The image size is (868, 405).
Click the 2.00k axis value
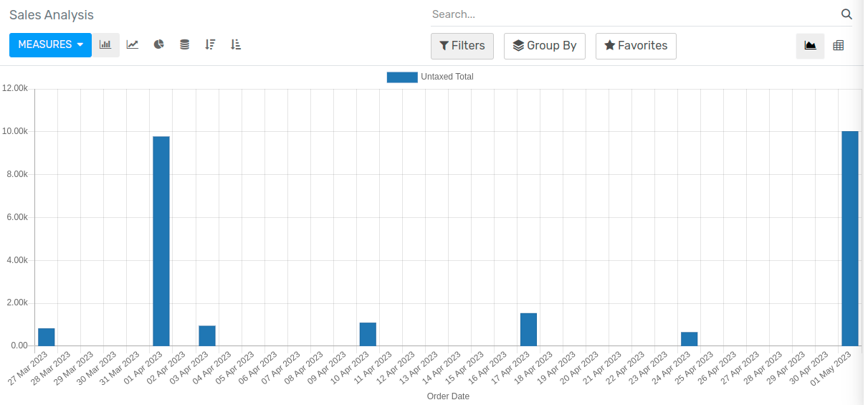click(17, 303)
